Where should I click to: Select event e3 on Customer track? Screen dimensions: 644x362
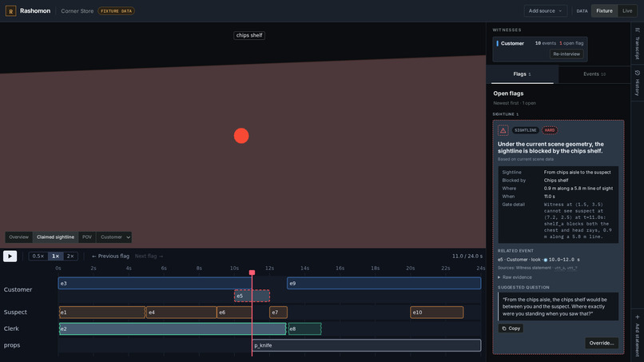pyautogui.click(x=155, y=283)
